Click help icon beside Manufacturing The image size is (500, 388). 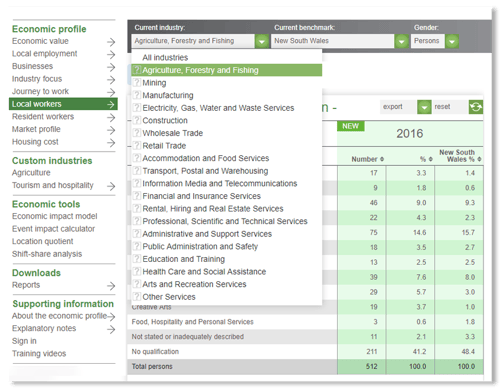pos(137,95)
